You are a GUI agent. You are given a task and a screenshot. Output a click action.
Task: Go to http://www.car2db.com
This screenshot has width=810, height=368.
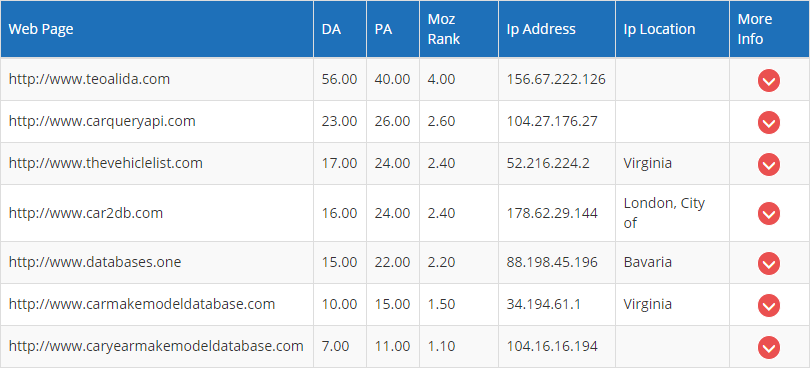(x=86, y=213)
